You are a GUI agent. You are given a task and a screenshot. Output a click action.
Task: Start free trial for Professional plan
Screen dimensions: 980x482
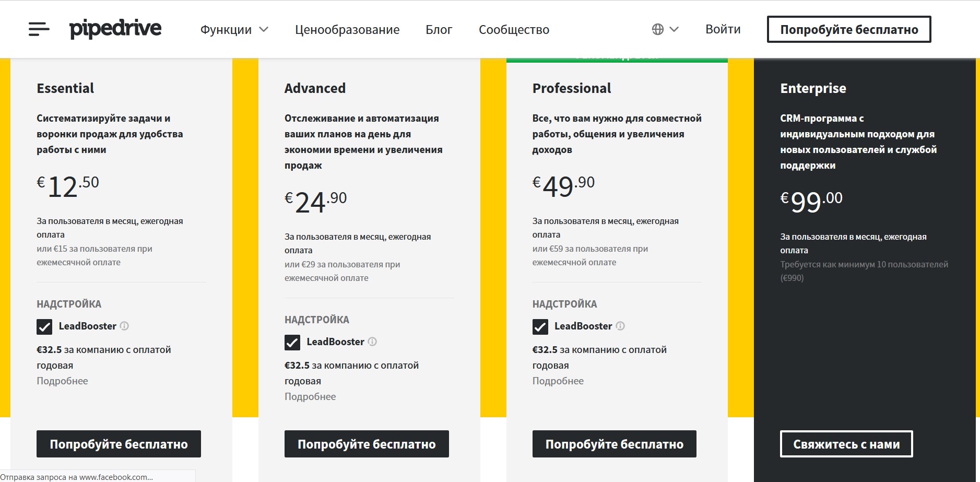614,444
